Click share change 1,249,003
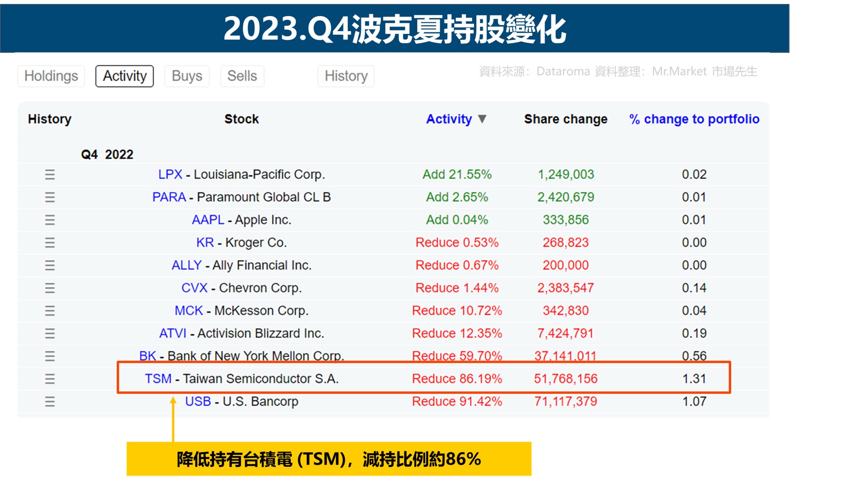The image size is (868, 479). point(566,174)
